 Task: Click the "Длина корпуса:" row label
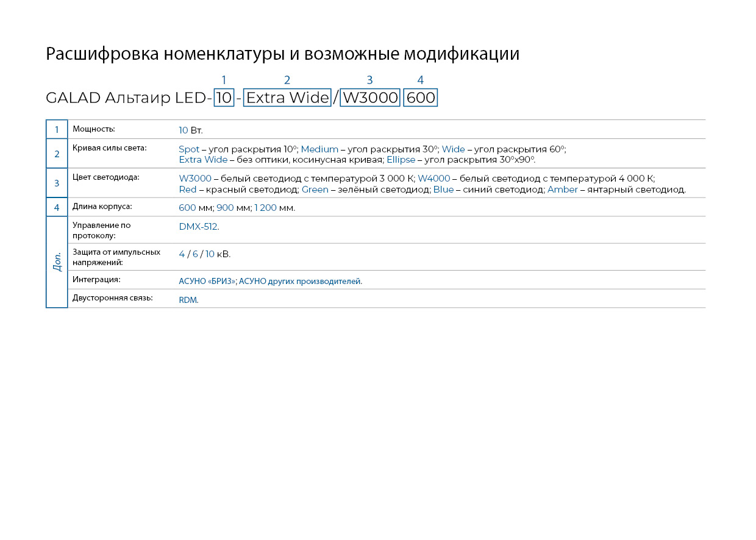102,207
